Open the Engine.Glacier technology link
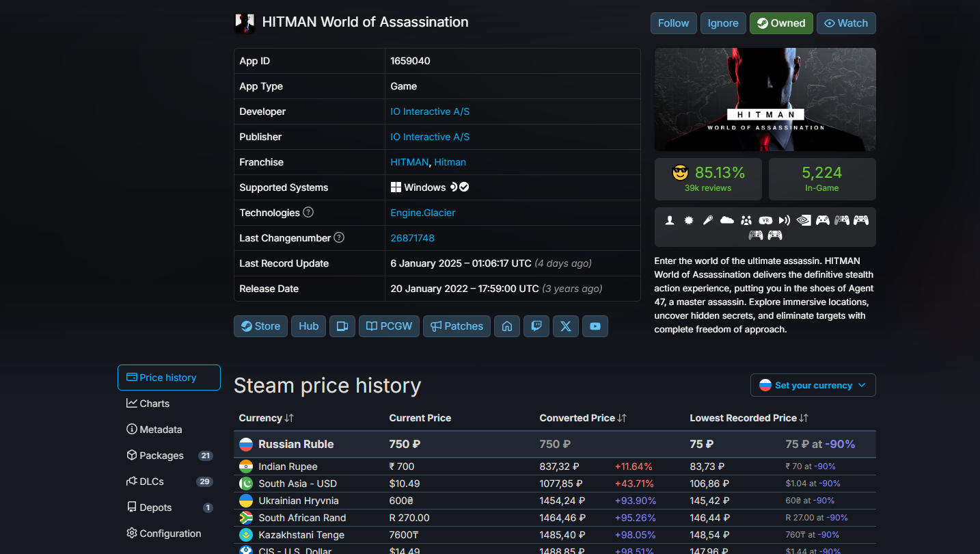Viewport: 980px width, 554px height. (x=423, y=213)
